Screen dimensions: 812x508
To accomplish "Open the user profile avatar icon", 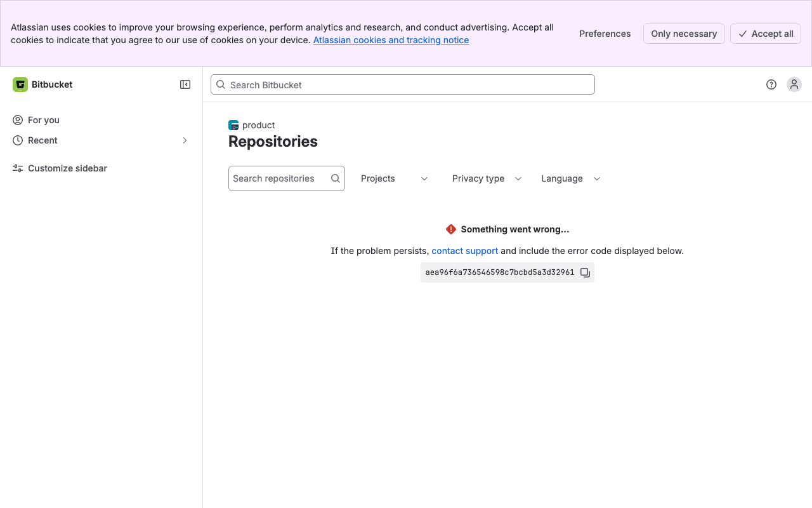I will [x=794, y=84].
